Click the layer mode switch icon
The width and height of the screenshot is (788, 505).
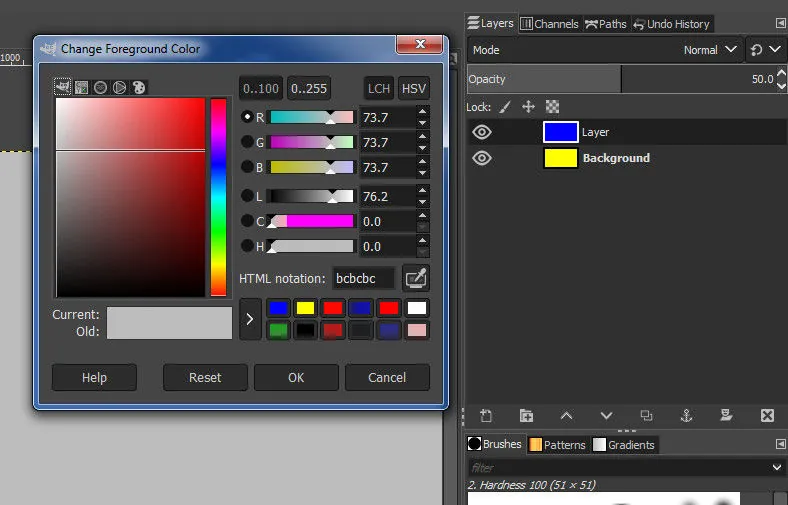(756, 50)
